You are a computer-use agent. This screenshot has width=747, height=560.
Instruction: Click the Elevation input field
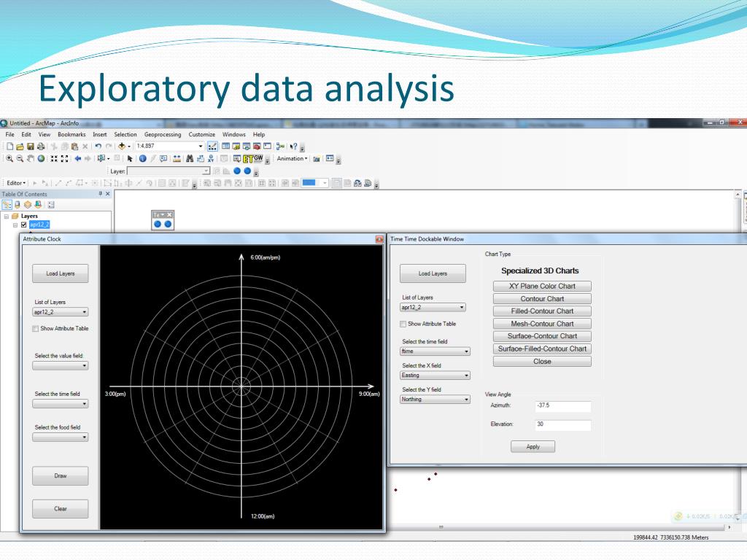562,425
